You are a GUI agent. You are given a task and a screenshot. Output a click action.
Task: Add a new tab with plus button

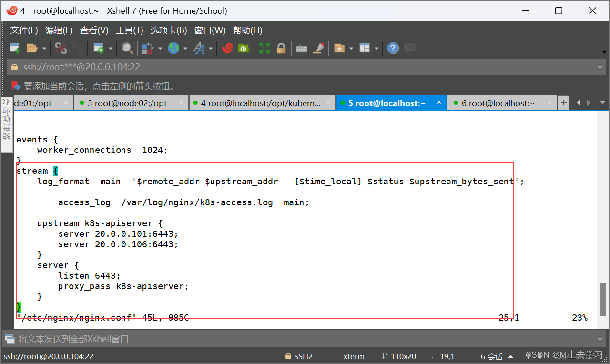click(x=564, y=102)
